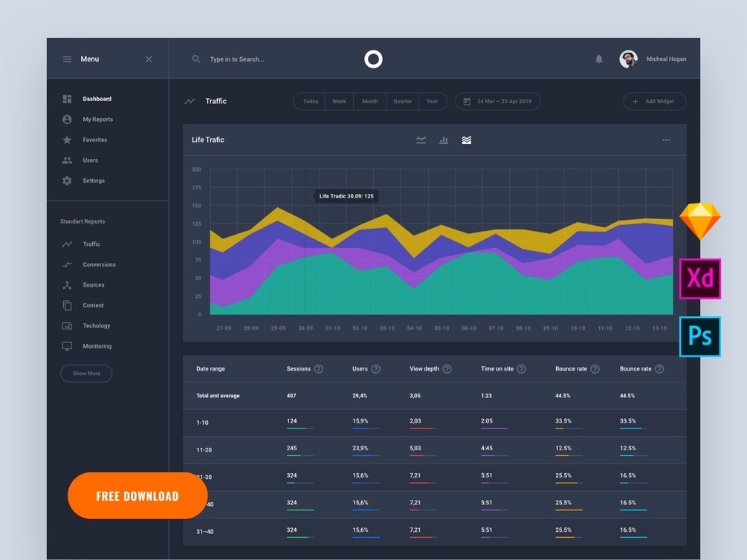Click the hamburger menu icon
This screenshot has height=560, width=747.
[67, 59]
